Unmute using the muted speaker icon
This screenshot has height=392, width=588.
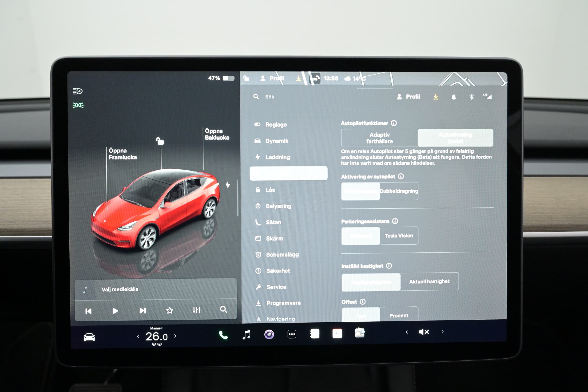point(424,332)
